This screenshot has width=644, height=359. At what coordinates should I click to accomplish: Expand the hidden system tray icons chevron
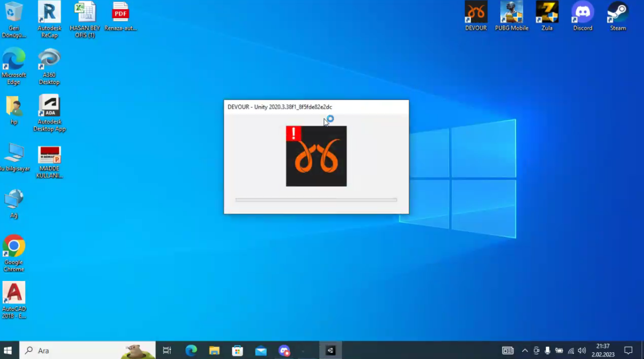coord(525,350)
